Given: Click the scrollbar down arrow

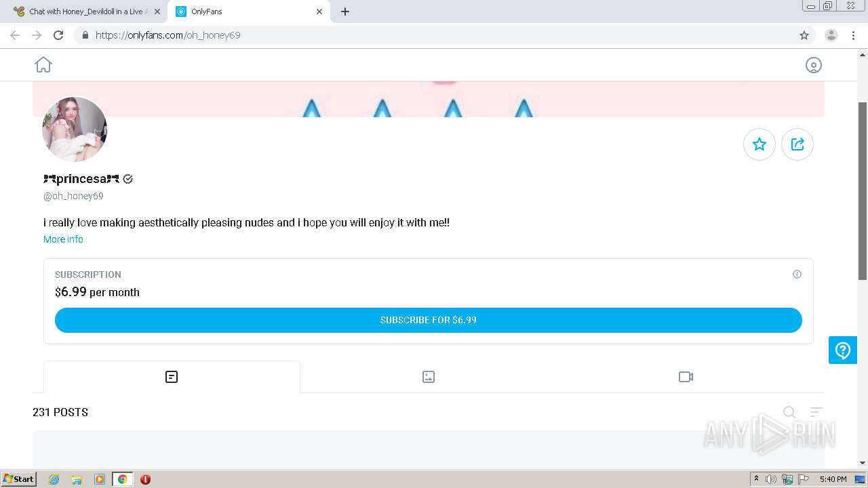Looking at the screenshot, I should [x=863, y=464].
